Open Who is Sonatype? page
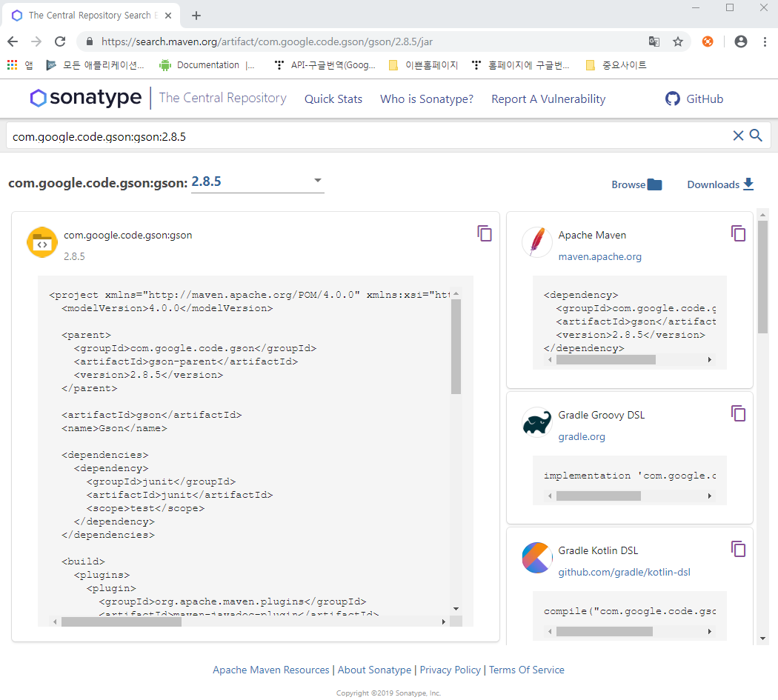This screenshot has width=778, height=700. 427,99
